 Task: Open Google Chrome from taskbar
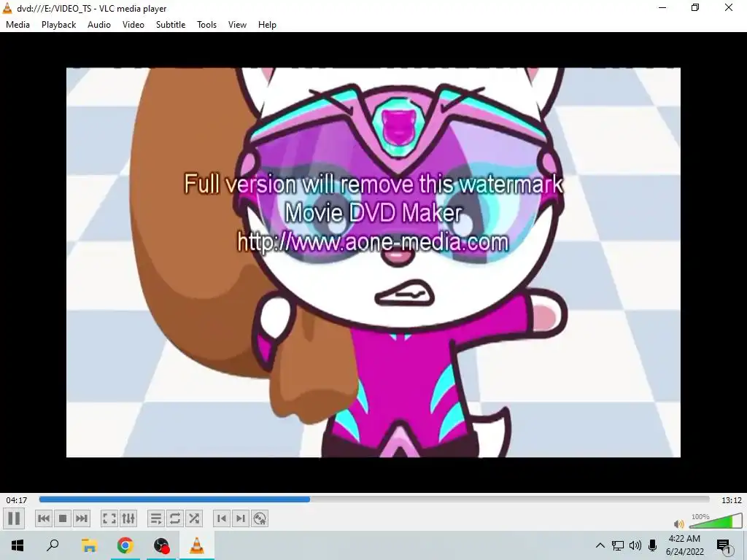[x=125, y=545]
